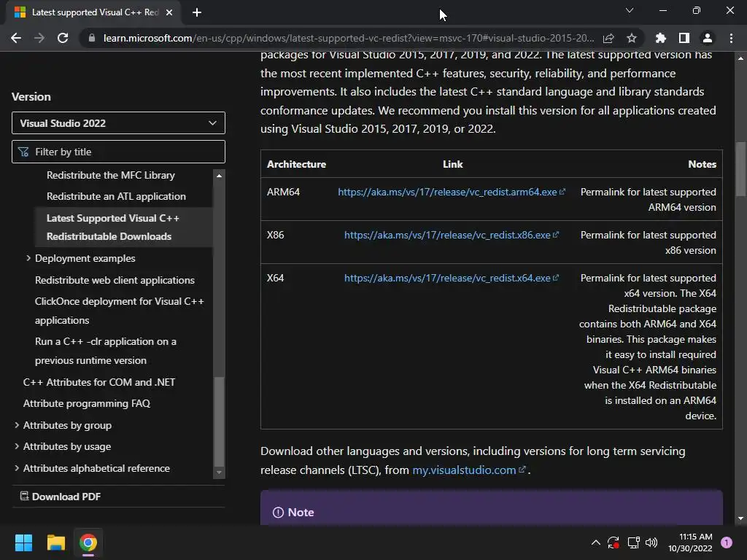Click Notes column header
747x560 pixels.
pyautogui.click(x=702, y=164)
